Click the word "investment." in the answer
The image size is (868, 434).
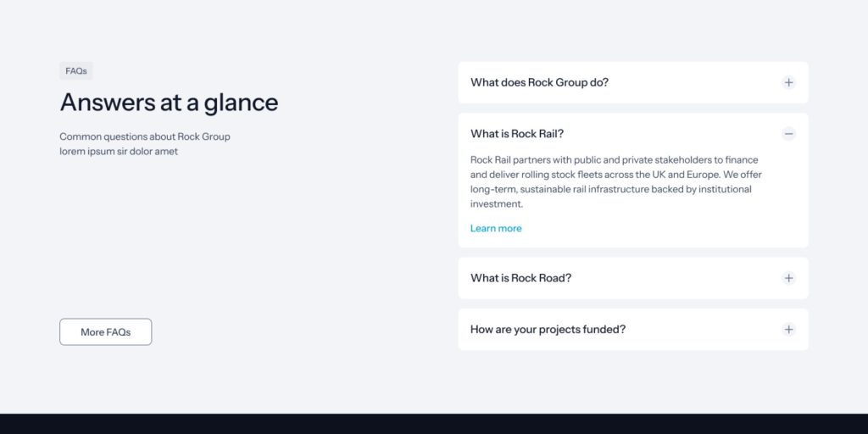click(497, 203)
